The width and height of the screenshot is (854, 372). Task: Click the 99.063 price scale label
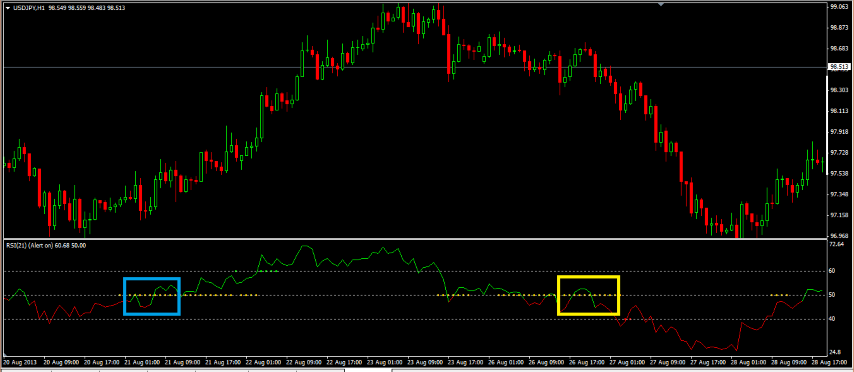pyautogui.click(x=838, y=7)
